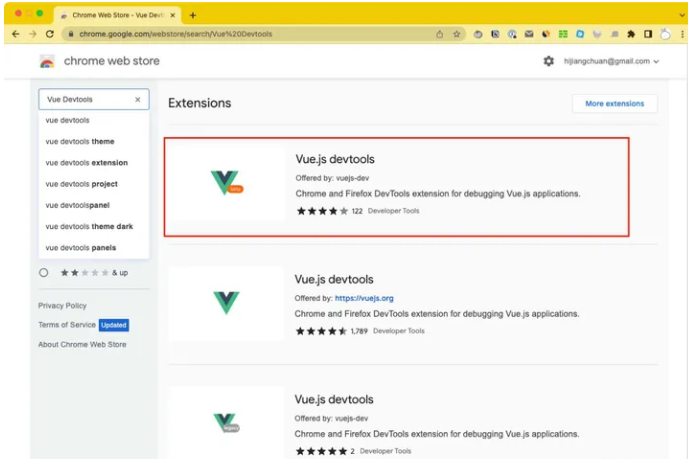Click the 'Offered by: vuejs-dev' text of the beta result
The height and width of the screenshot is (459, 688).
pyautogui.click(x=332, y=178)
